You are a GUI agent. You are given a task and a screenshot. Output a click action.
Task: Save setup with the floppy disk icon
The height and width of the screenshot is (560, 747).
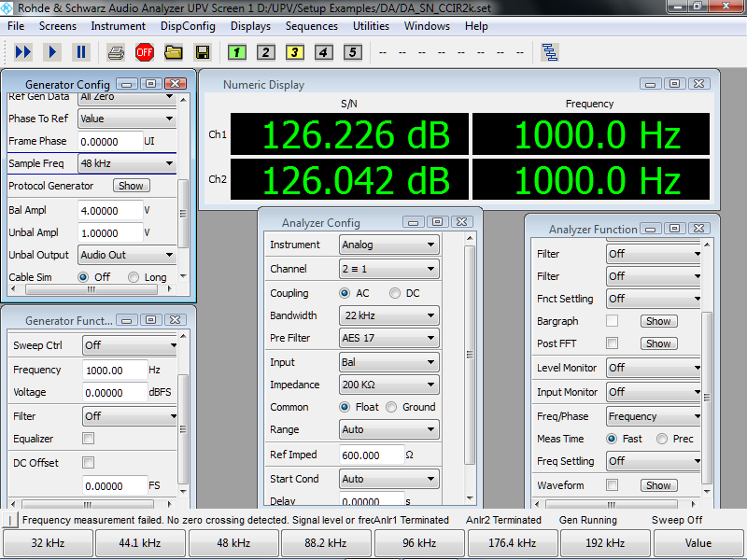pos(202,52)
